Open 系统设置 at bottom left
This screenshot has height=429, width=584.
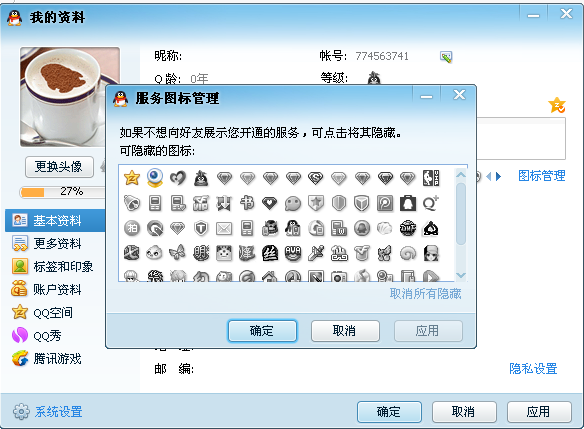tap(47, 411)
